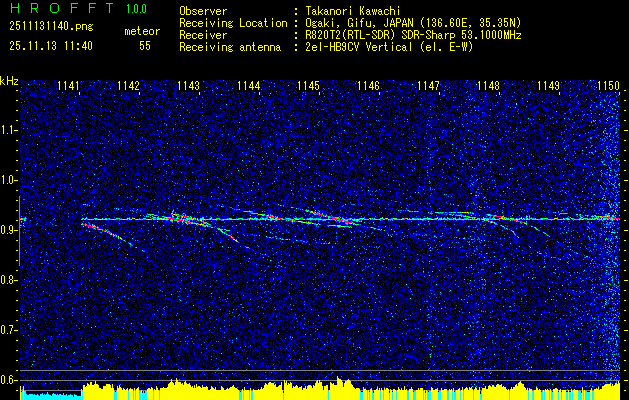Click the HROFFT title text

pyautogui.click(x=63, y=8)
